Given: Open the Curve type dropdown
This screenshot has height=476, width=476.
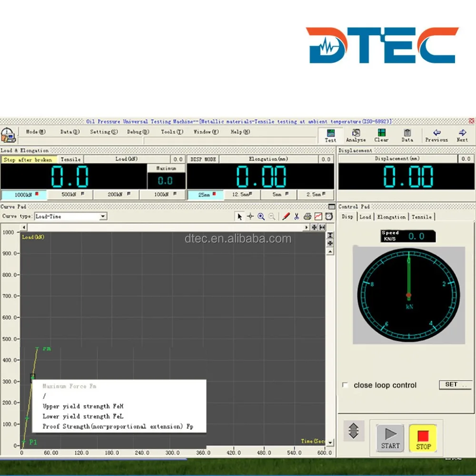Looking at the screenshot, I should [x=103, y=217].
